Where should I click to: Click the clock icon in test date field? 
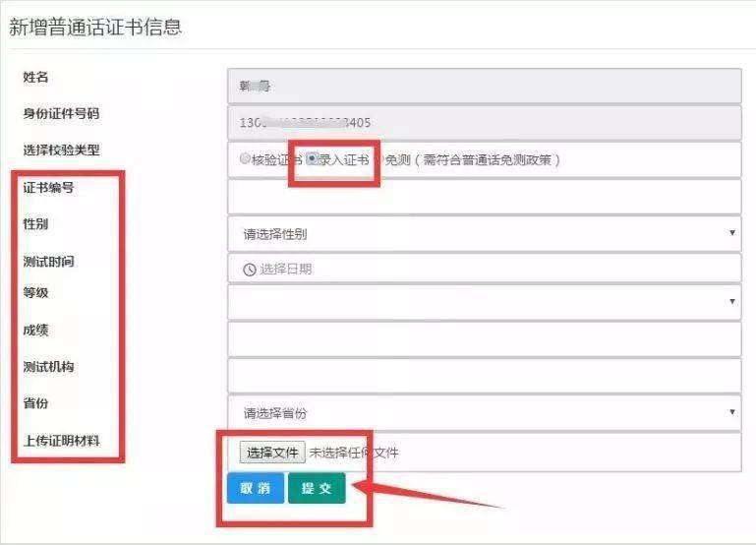click(250, 270)
